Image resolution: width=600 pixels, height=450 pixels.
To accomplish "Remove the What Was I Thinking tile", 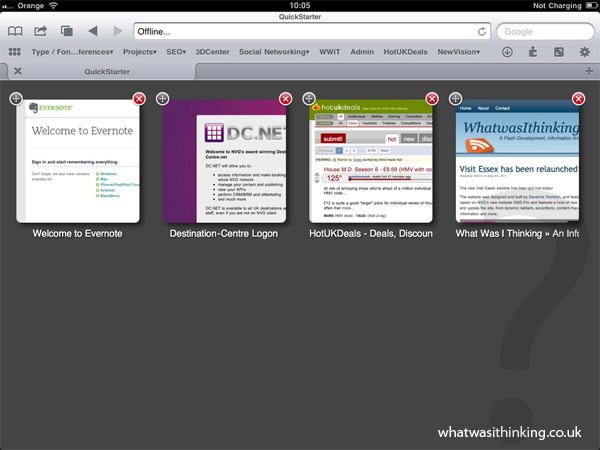I will coord(579,99).
